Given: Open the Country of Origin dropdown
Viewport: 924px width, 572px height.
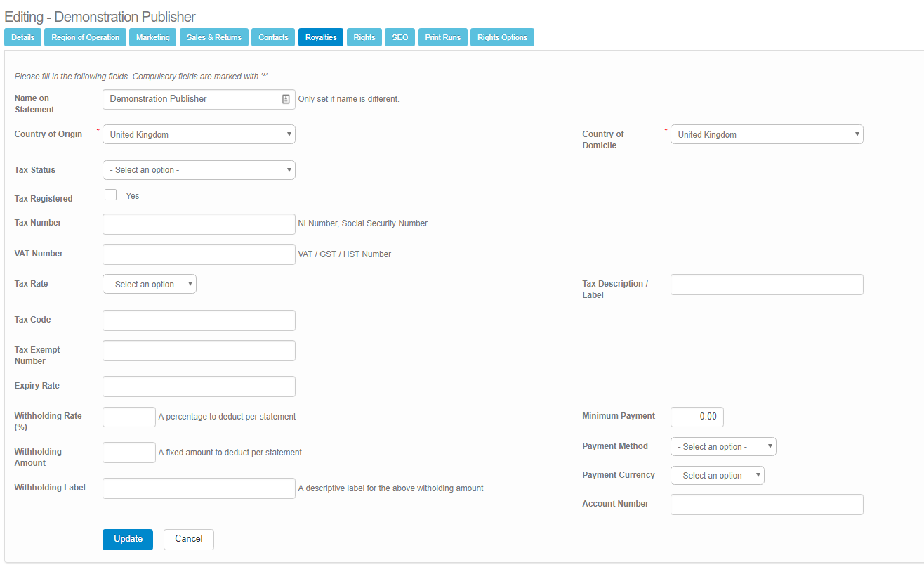Looking at the screenshot, I should tap(199, 134).
